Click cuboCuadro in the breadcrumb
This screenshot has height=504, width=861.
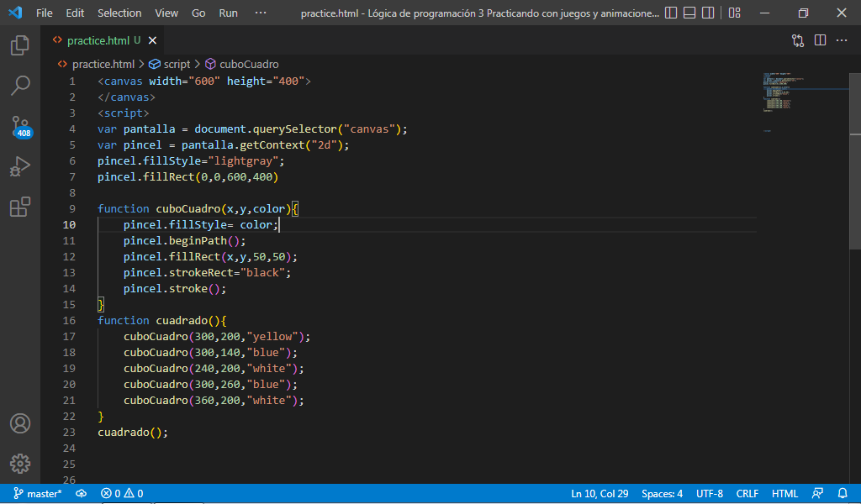(x=249, y=64)
